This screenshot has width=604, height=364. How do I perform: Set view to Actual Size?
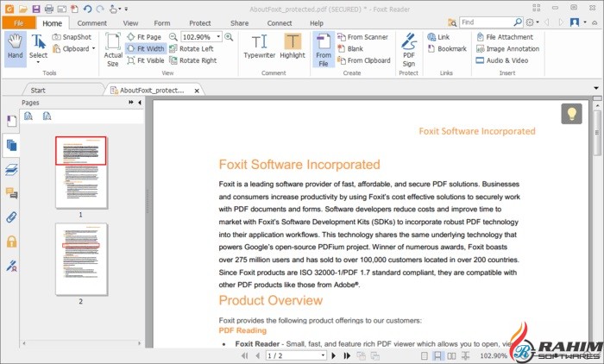tap(113, 50)
